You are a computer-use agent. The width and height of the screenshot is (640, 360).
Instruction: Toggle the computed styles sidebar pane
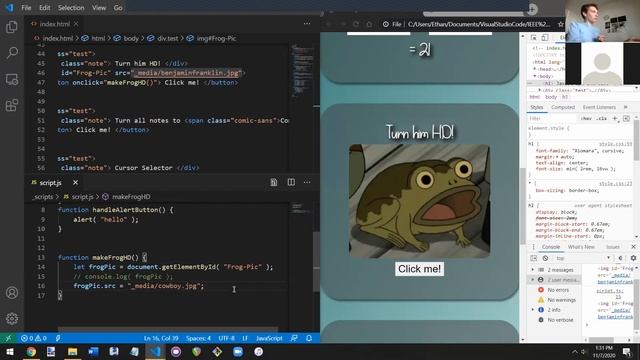tap(627, 118)
